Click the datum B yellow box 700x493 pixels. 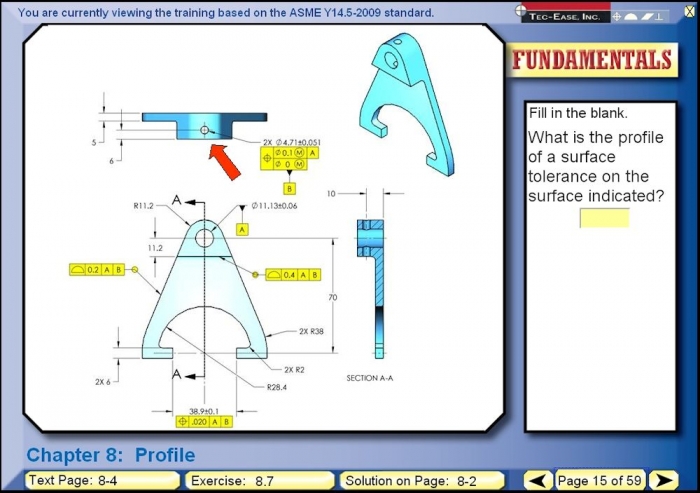click(x=290, y=188)
